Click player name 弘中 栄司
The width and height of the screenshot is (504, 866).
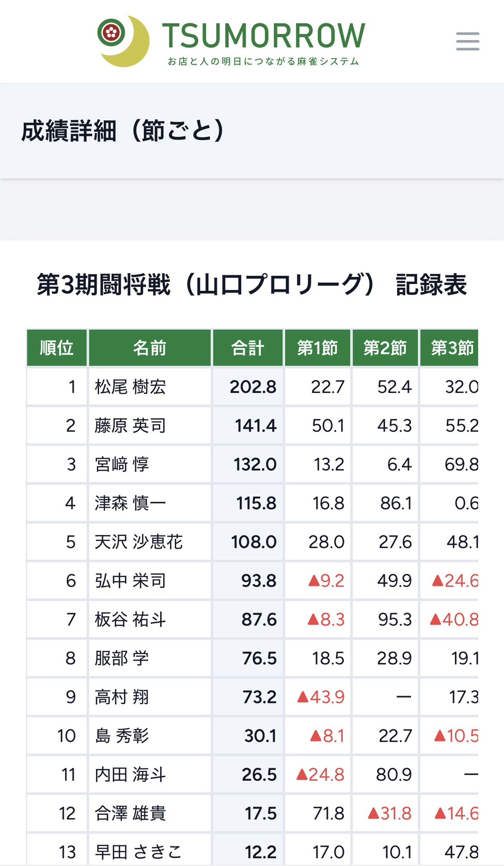(130, 580)
